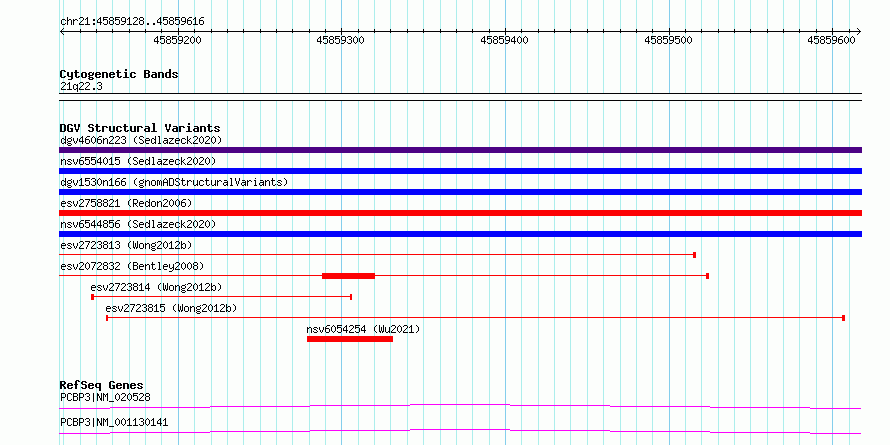Open the RefSeq Genes track title
Viewport: 890px width, 445px height.
102,385
